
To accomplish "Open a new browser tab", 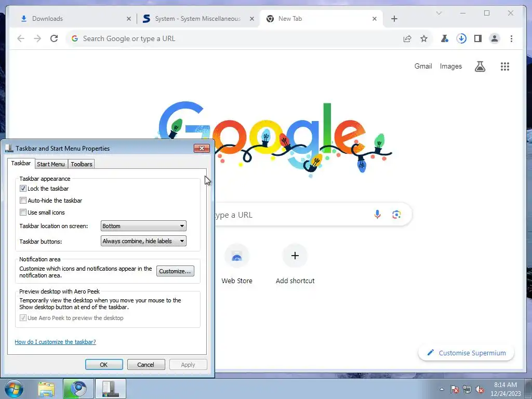I will pyautogui.click(x=394, y=19).
